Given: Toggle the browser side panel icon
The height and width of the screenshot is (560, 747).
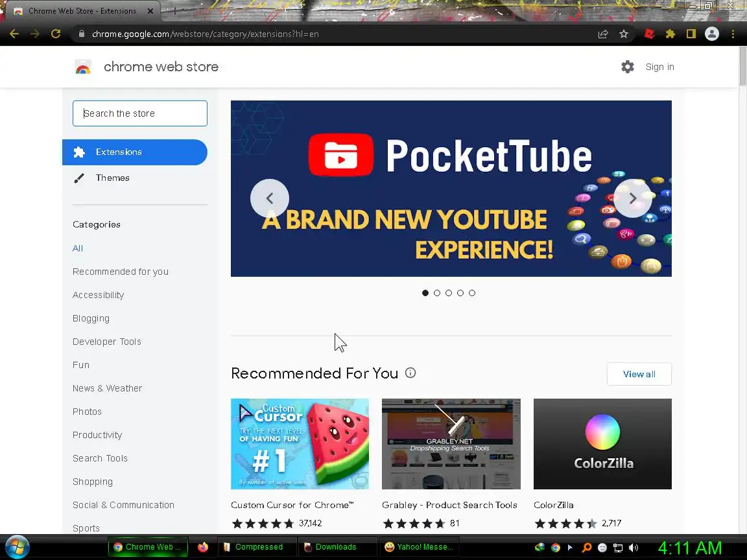Looking at the screenshot, I should point(691,34).
